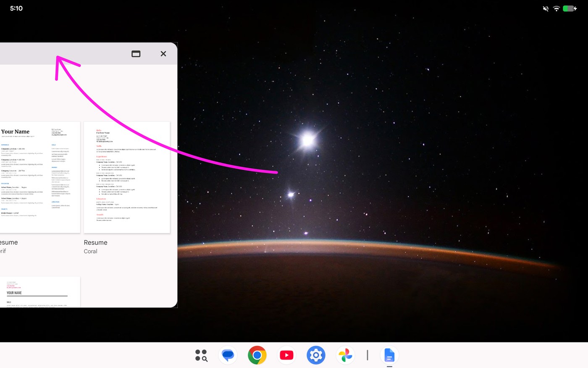Tap the battery charging icon in status bar
The width and height of the screenshot is (588, 368).
570,8
